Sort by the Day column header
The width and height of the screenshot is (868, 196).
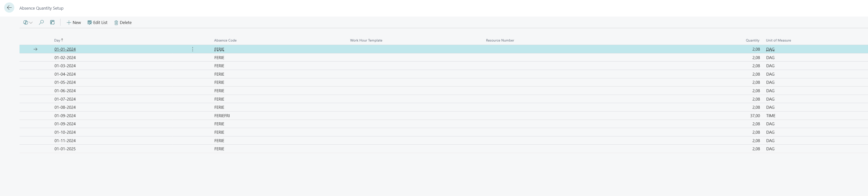point(59,40)
